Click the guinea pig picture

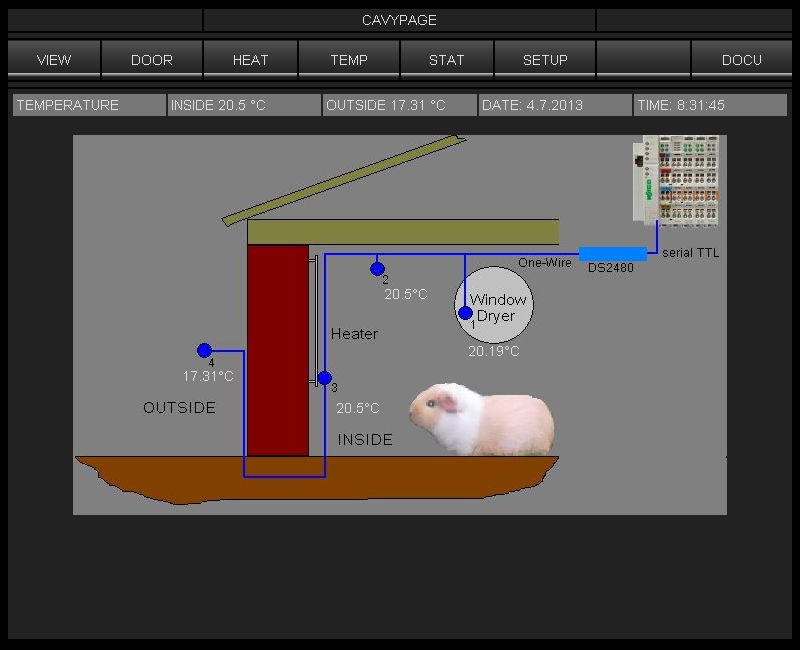[x=482, y=419]
